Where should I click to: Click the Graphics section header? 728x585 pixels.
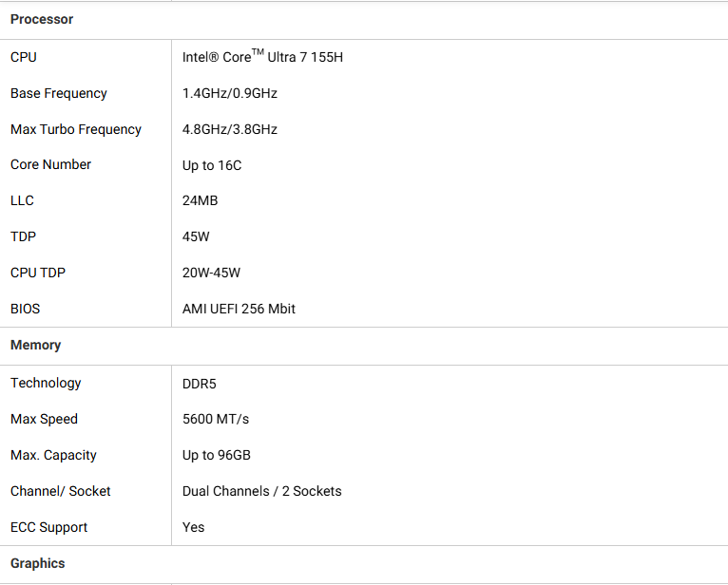[38, 563]
